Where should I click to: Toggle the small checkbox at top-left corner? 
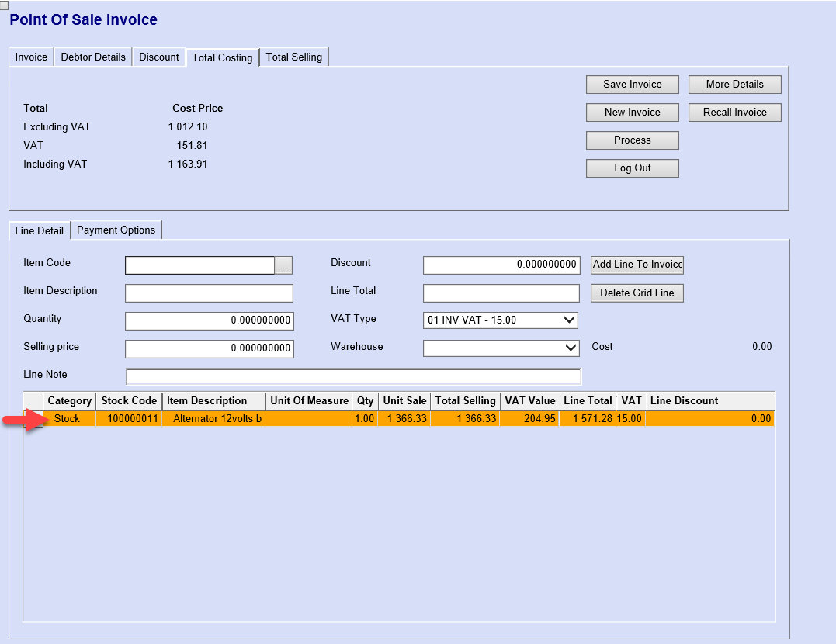[x=4, y=5]
